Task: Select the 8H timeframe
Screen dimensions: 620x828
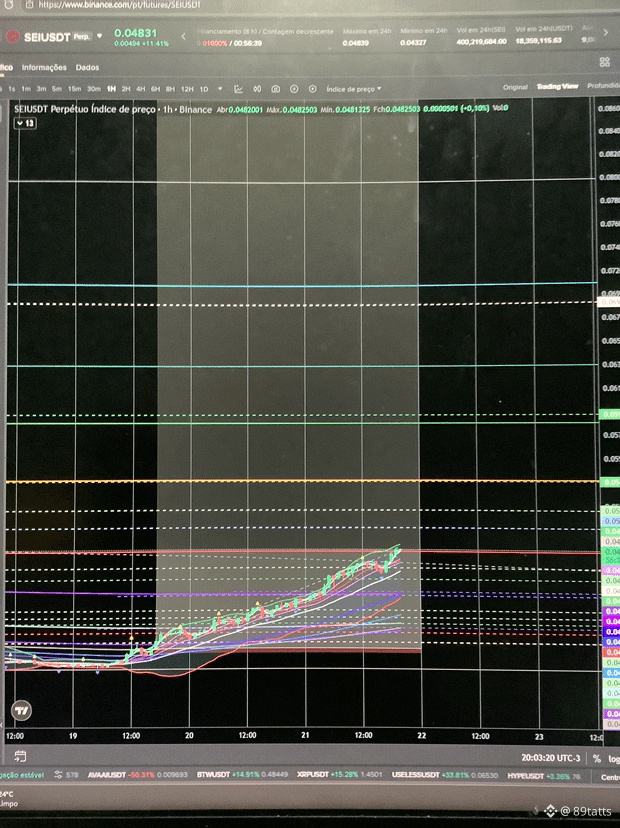Action: (x=170, y=89)
